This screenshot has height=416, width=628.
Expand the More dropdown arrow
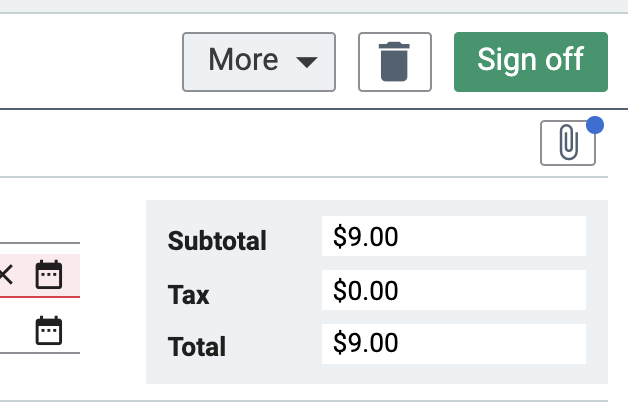tap(307, 62)
